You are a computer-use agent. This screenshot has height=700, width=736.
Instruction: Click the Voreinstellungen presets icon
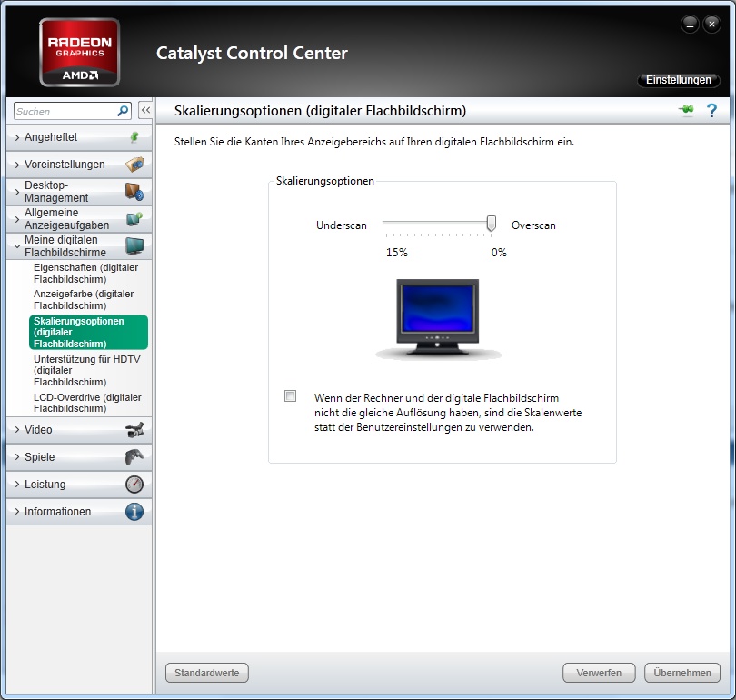click(x=134, y=165)
